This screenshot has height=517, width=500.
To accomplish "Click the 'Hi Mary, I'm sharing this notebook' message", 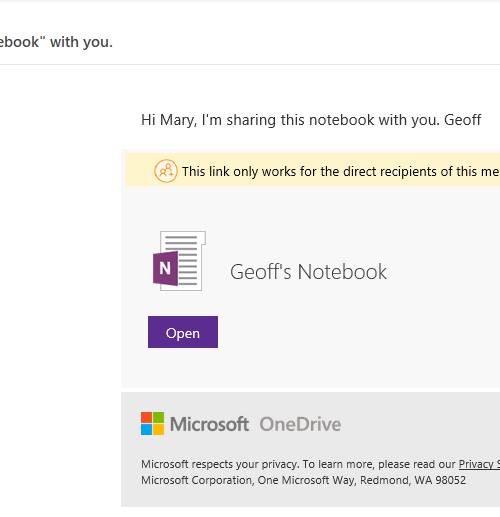I will coord(311,120).
